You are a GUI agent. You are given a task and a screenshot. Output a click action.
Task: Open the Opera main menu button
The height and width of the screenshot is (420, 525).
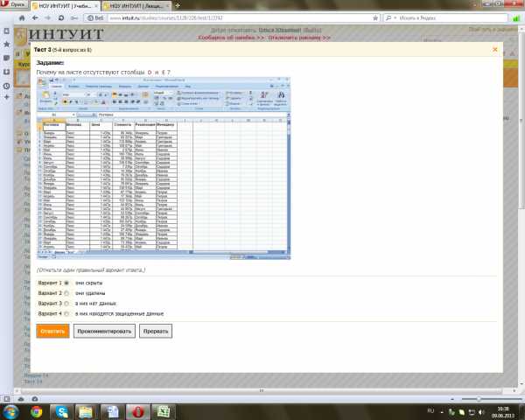(x=14, y=4)
